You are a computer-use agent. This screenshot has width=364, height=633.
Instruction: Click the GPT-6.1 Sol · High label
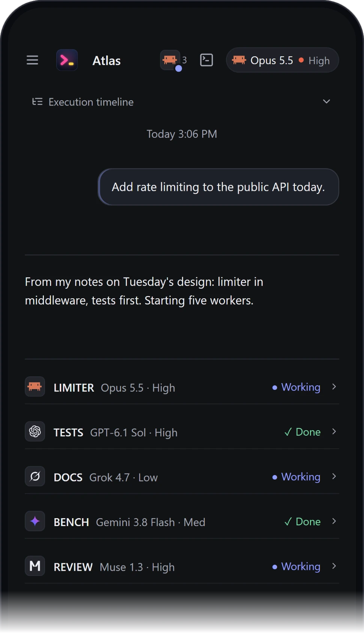click(x=134, y=433)
